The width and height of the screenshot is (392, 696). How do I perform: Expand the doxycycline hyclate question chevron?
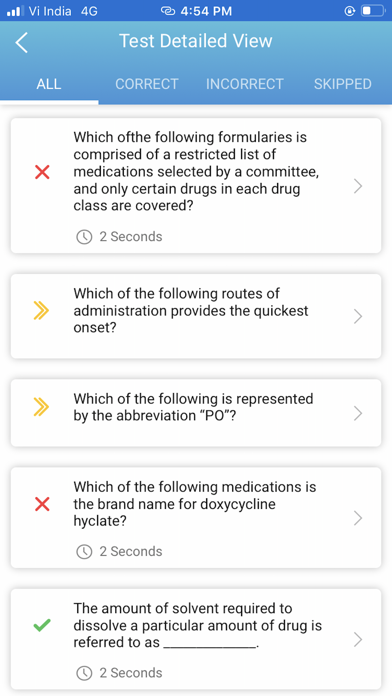click(358, 518)
